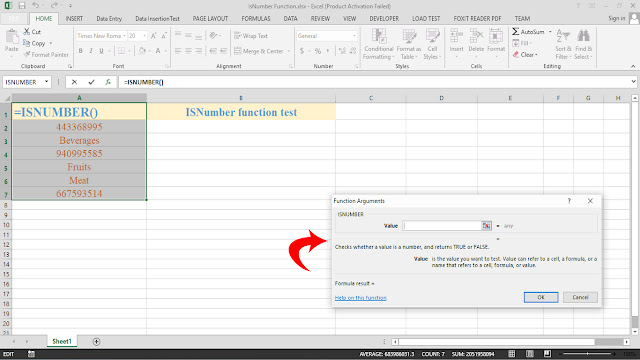Screen dimensions: 640x360
Task: Toggle bold formatting
Action: coord(80,51)
